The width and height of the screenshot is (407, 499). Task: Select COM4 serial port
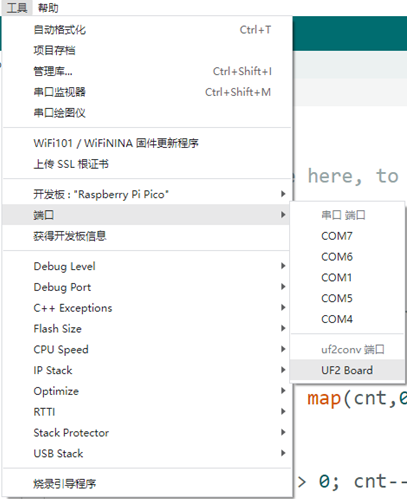(347, 319)
